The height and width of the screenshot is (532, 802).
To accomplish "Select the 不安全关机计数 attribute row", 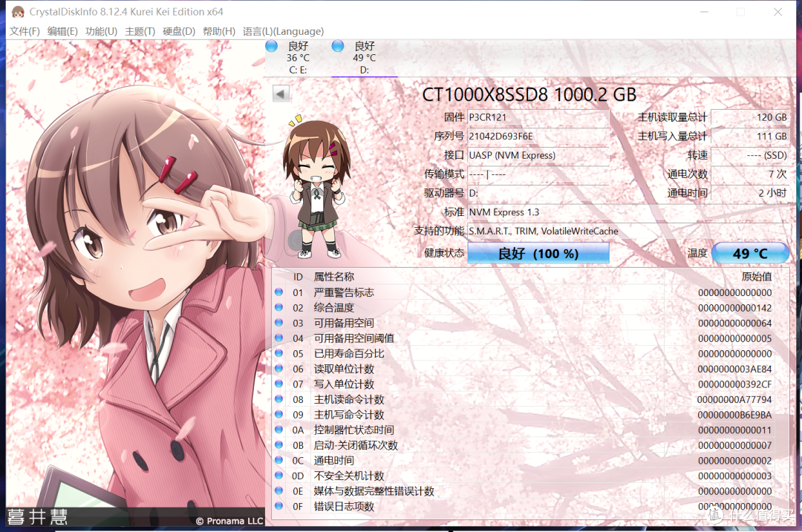I will (x=524, y=476).
